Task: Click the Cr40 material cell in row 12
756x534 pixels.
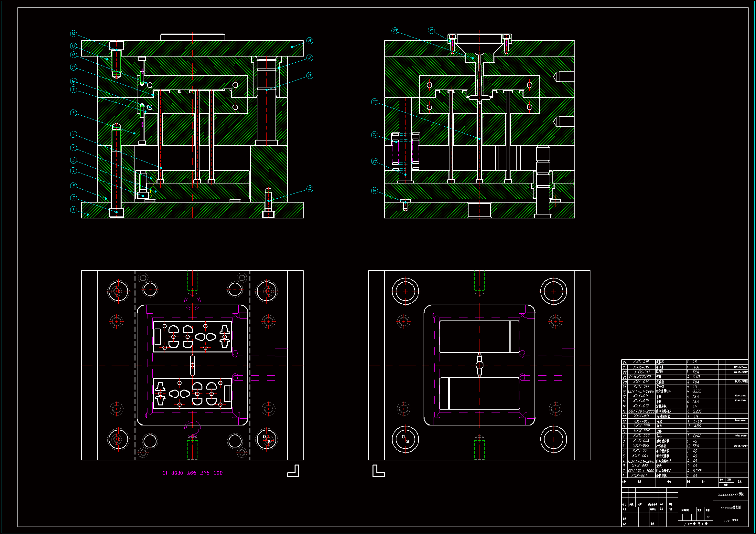Action: tap(697, 422)
